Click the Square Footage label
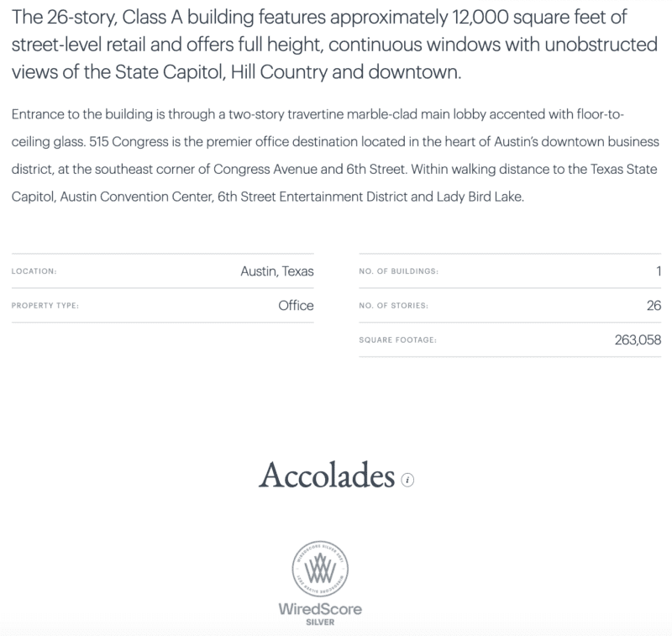This screenshot has height=636, width=672. tap(397, 340)
